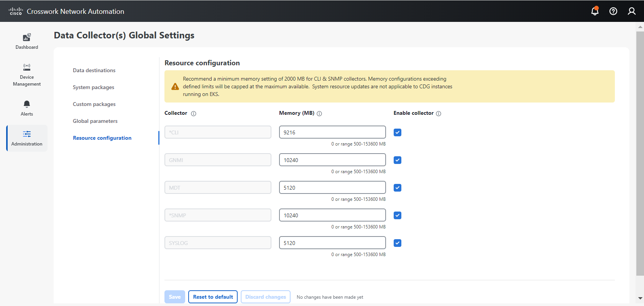This screenshot has width=644, height=306.
Task: Click the page scrollbar up arrow
Action: point(640,27)
